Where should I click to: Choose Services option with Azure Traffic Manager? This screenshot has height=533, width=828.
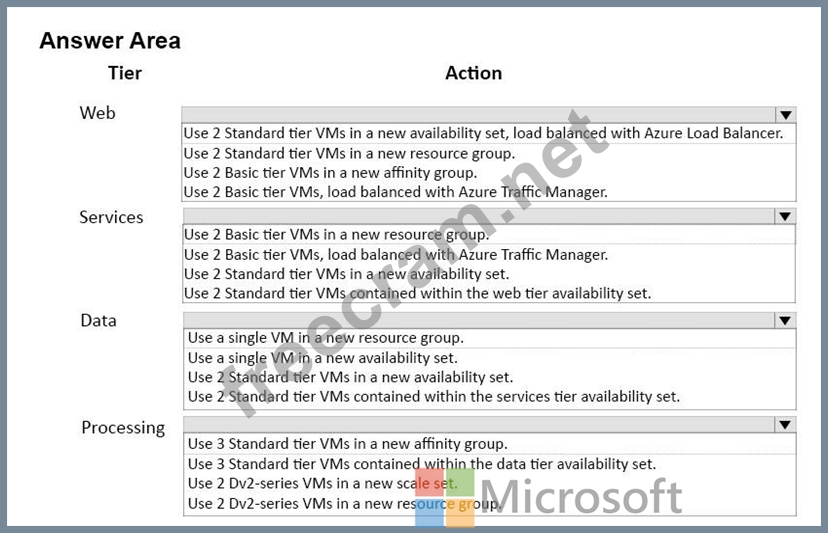click(395, 254)
